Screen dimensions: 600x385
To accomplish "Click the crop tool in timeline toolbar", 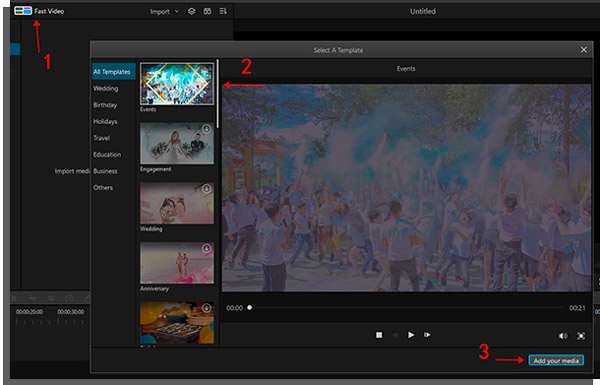I will pyautogui.click(x=51, y=298).
